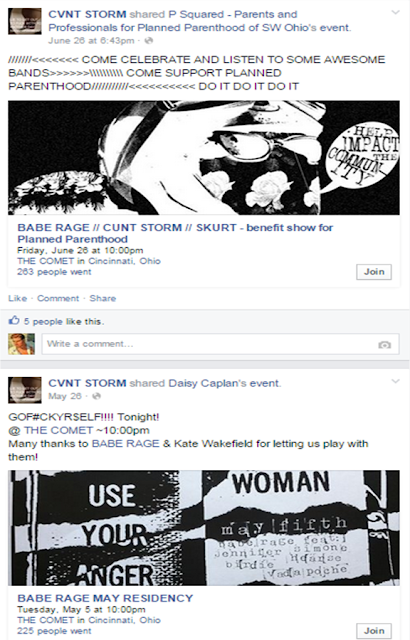
Task: Open THE COMET venue link in second post text
Action: click(x=58, y=430)
